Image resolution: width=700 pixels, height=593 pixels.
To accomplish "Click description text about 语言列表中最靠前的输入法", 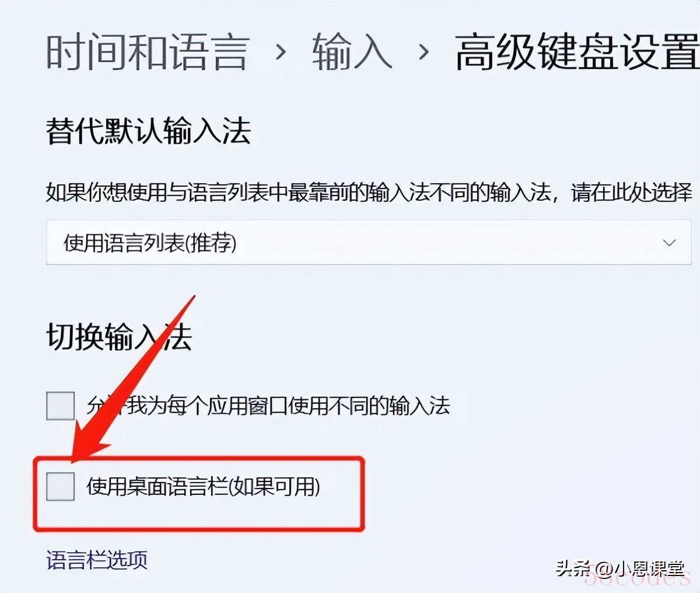I will [x=369, y=192].
